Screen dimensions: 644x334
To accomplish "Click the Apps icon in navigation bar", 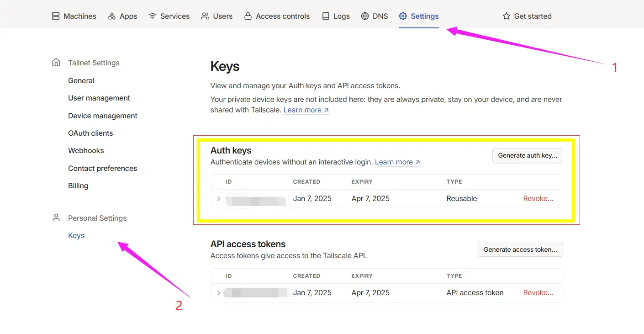I will [x=112, y=16].
